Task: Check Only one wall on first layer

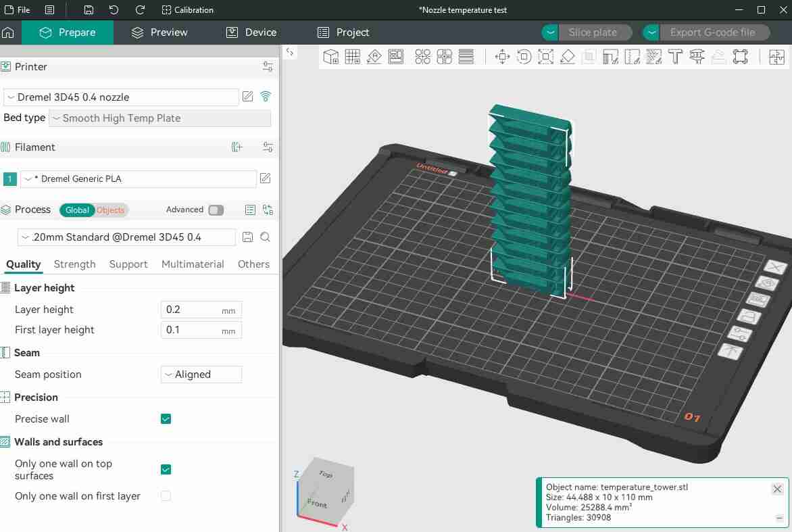Action: [166, 495]
